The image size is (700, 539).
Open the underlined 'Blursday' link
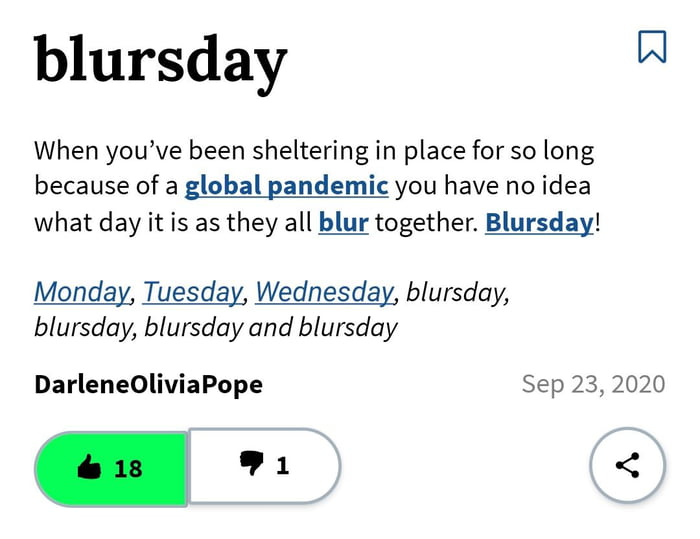(x=539, y=221)
